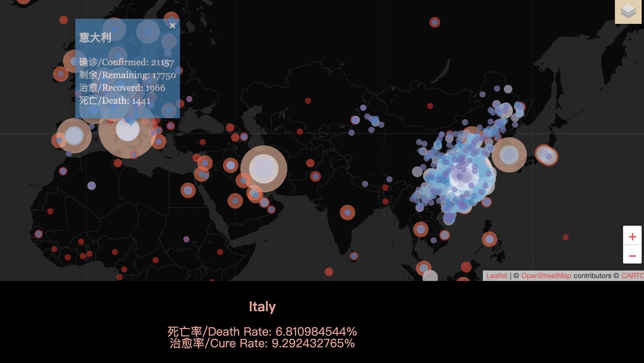
Task: Select the Kazakhstan red marker
Action: point(308,101)
